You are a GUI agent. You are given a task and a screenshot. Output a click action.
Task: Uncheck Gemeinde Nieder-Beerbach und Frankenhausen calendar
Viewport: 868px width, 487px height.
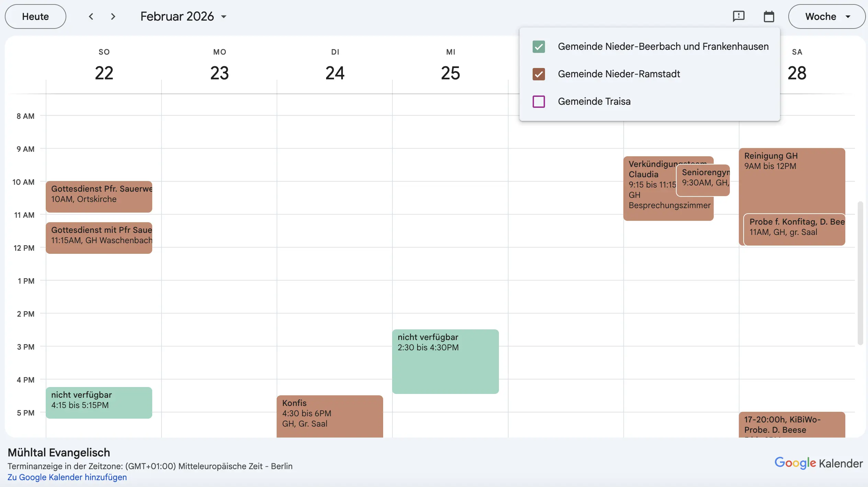538,47
